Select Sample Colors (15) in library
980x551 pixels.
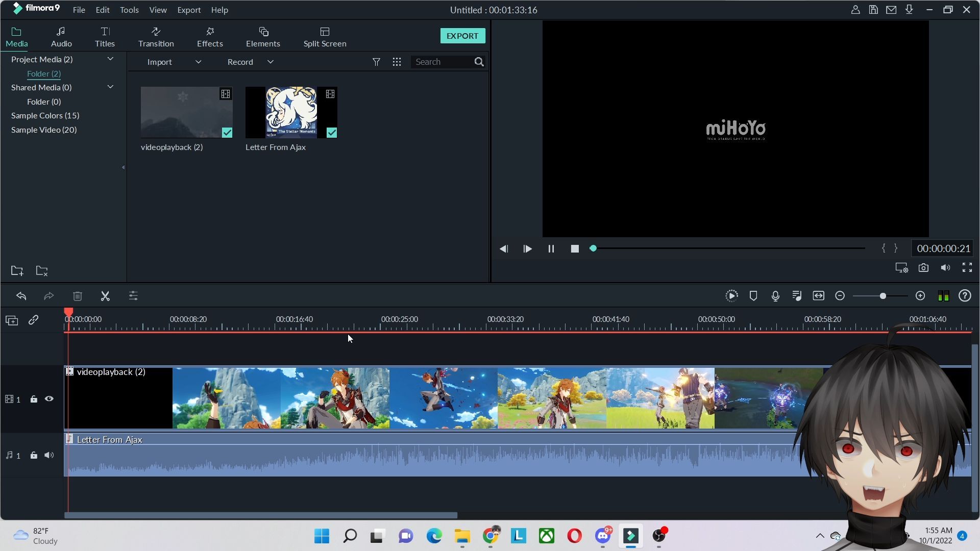(x=45, y=115)
